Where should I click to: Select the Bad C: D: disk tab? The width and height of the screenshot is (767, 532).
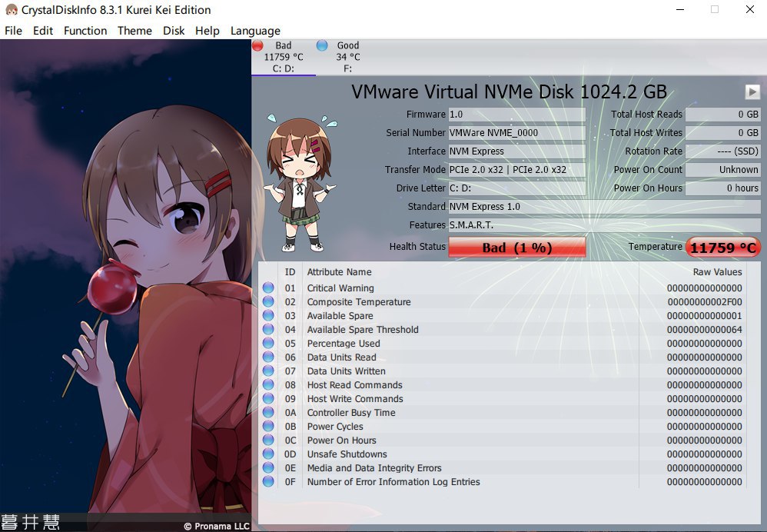[x=284, y=57]
